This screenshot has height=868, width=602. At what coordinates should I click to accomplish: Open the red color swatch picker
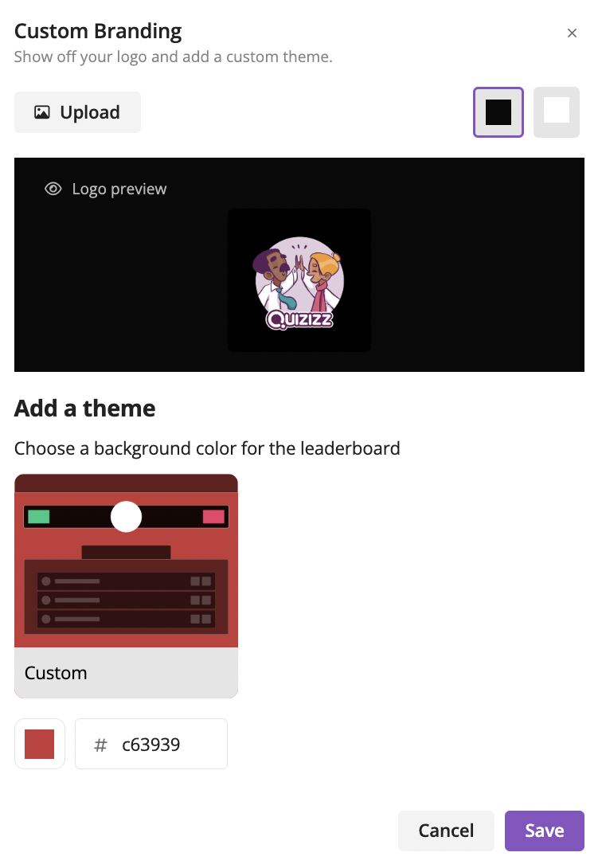39,744
